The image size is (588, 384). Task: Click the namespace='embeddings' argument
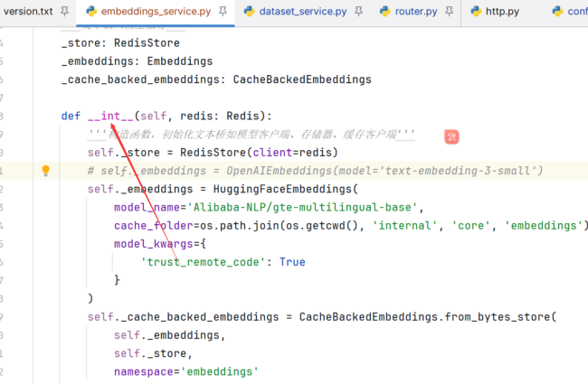tap(186, 371)
